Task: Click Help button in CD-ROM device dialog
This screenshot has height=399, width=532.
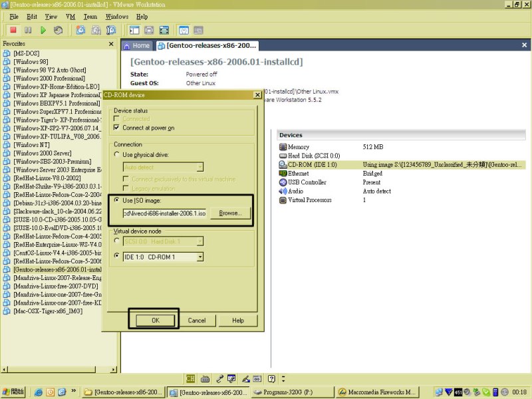Action: point(238,321)
